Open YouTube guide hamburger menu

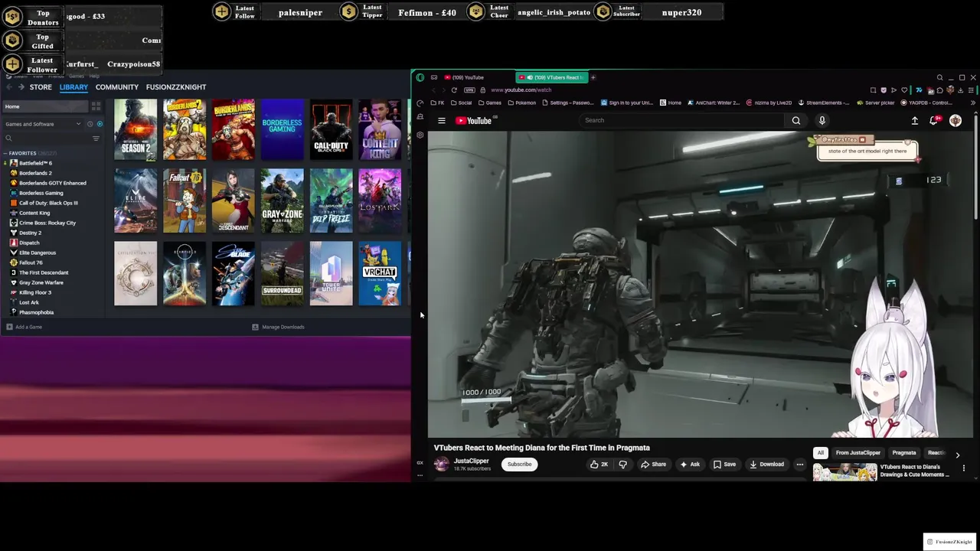point(442,120)
